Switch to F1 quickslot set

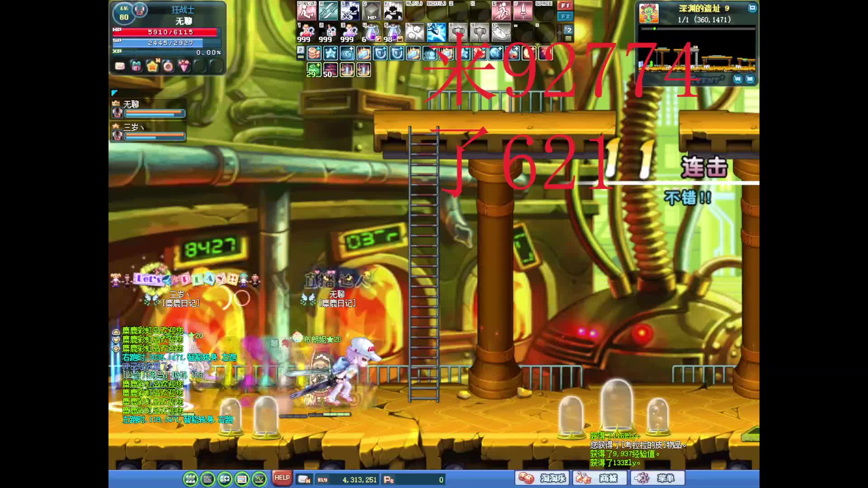pos(565,6)
